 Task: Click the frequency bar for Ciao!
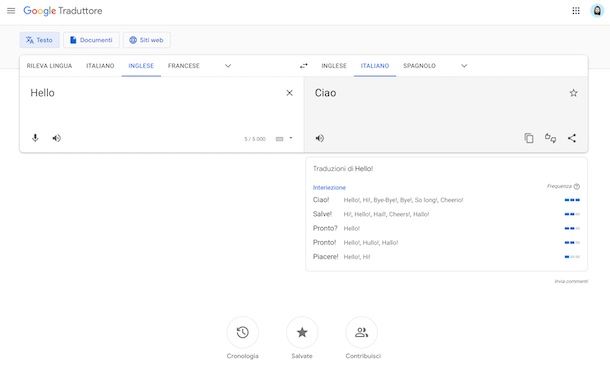pos(572,200)
